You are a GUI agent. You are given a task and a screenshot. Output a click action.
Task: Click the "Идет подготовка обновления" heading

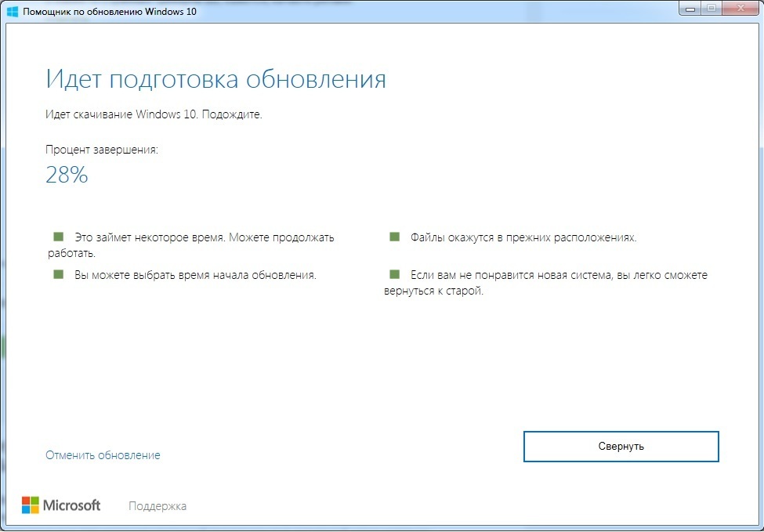215,80
